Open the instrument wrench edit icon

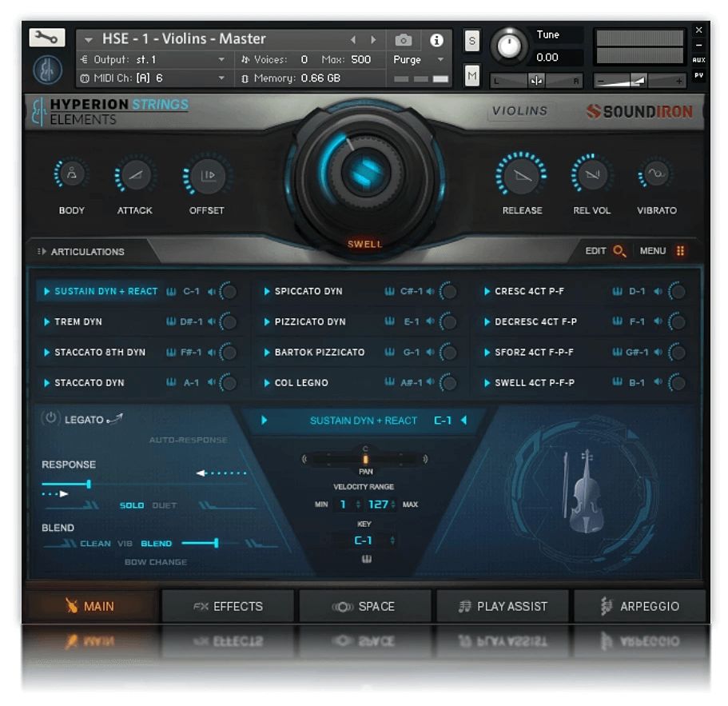(x=46, y=37)
